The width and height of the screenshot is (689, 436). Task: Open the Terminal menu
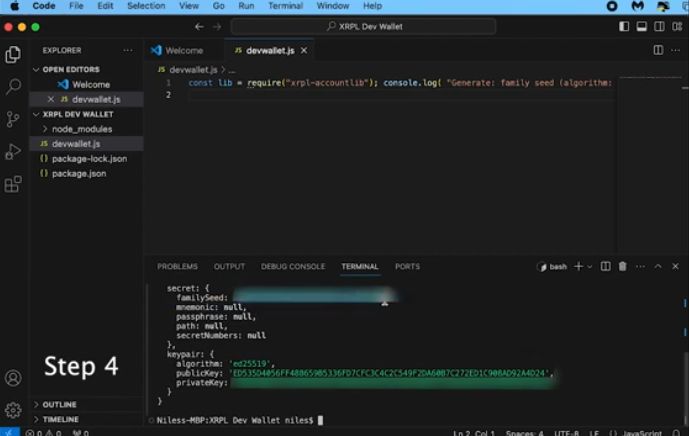coord(285,6)
